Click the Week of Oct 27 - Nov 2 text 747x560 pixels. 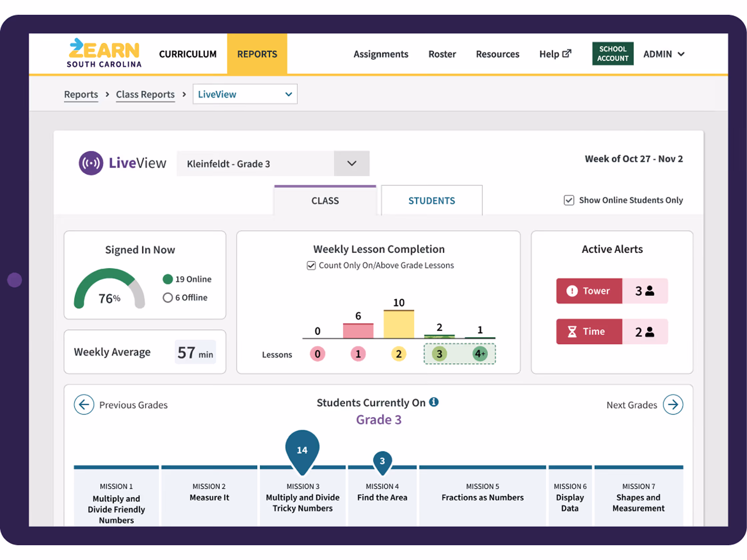[x=634, y=159]
